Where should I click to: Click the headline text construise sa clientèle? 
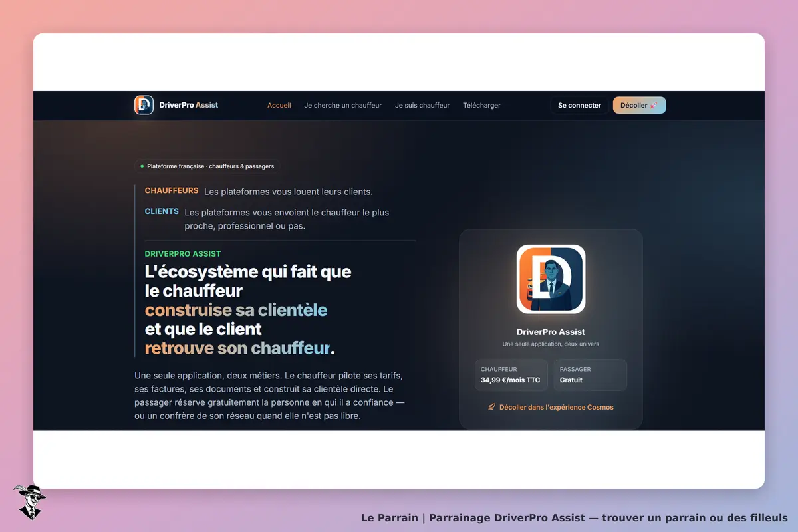236,310
